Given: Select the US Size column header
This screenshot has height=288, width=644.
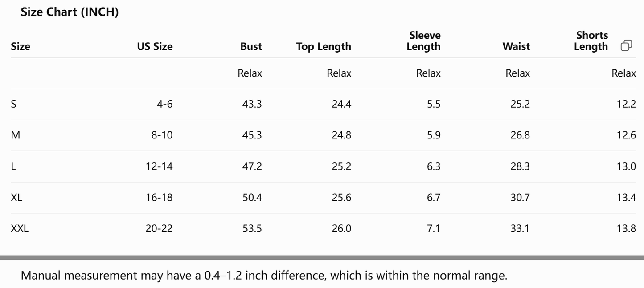Looking at the screenshot, I should [x=155, y=46].
